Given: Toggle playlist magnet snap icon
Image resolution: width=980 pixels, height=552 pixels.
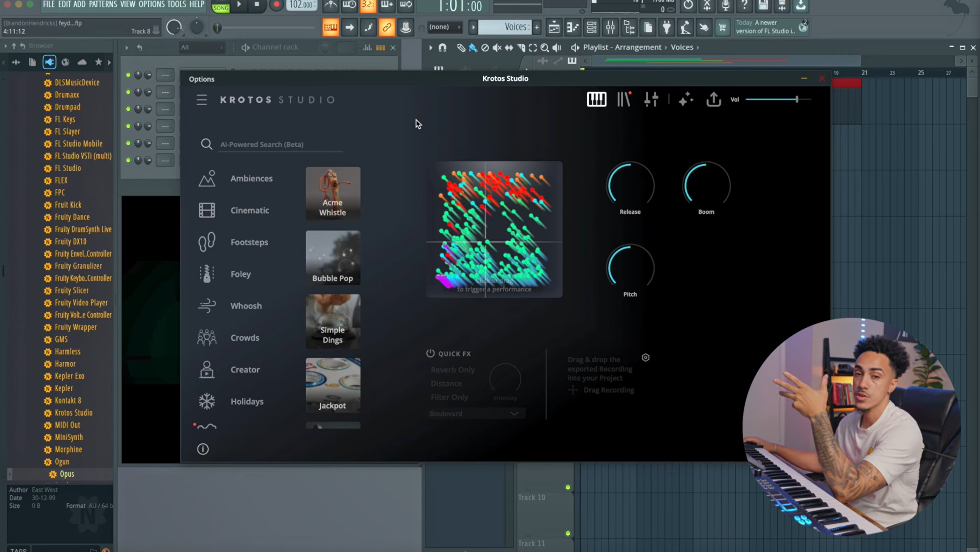Looking at the screenshot, I should point(442,48).
